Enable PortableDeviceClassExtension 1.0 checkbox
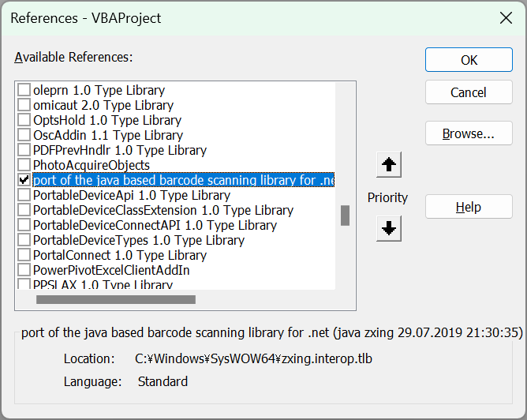The image size is (527, 420). coord(24,210)
